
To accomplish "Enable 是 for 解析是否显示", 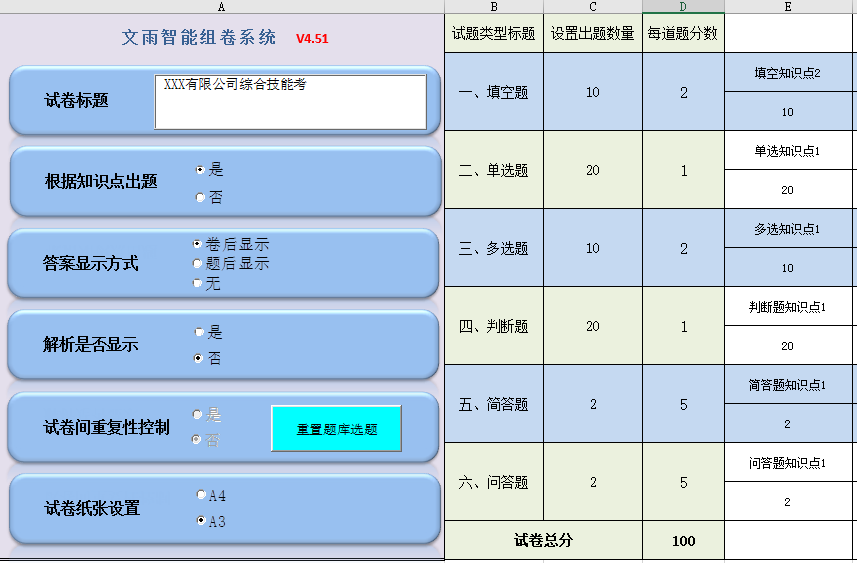I will [x=199, y=332].
